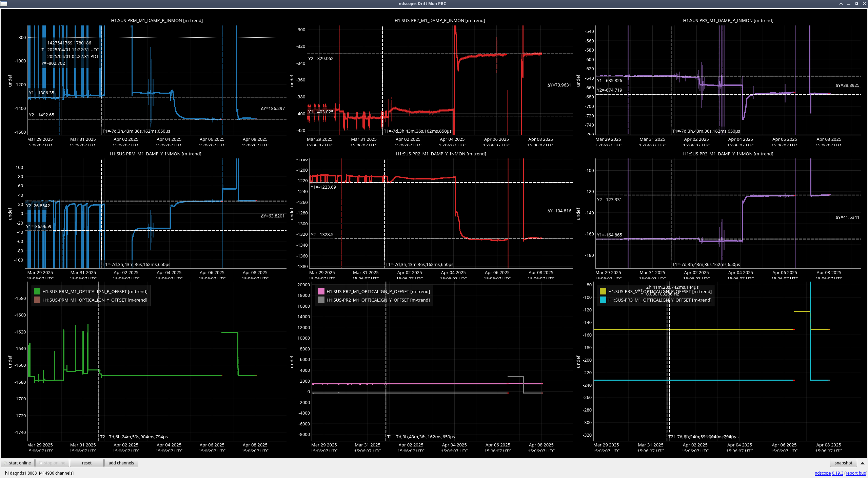Click Y2=-1492.65 cursor label in PRM pitch plot
This screenshot has height=478, width=868.
[41, 115]
